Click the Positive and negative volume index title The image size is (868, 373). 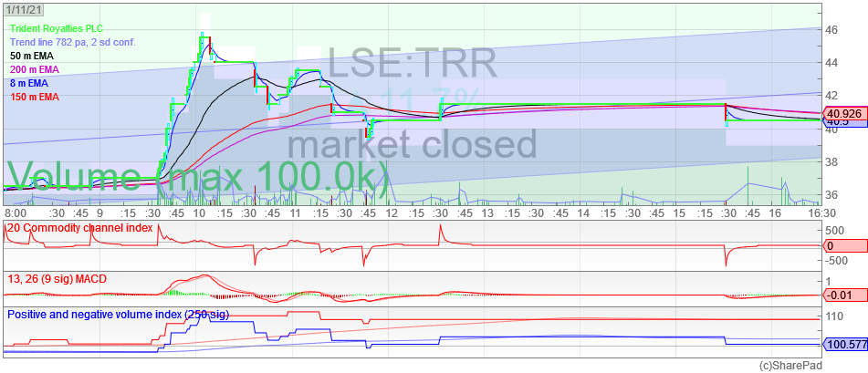pyautogui.click(x=118, y=315)
